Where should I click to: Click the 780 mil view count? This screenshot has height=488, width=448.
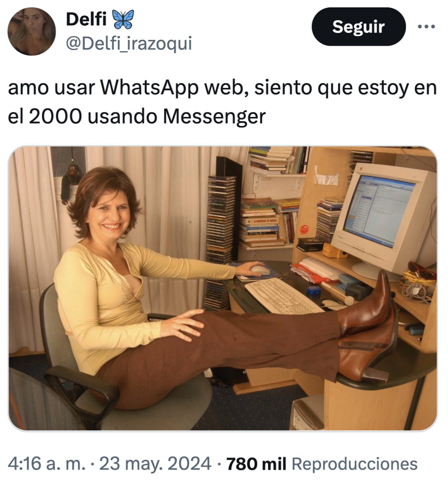pyautogui.click(x=256, y=463)
